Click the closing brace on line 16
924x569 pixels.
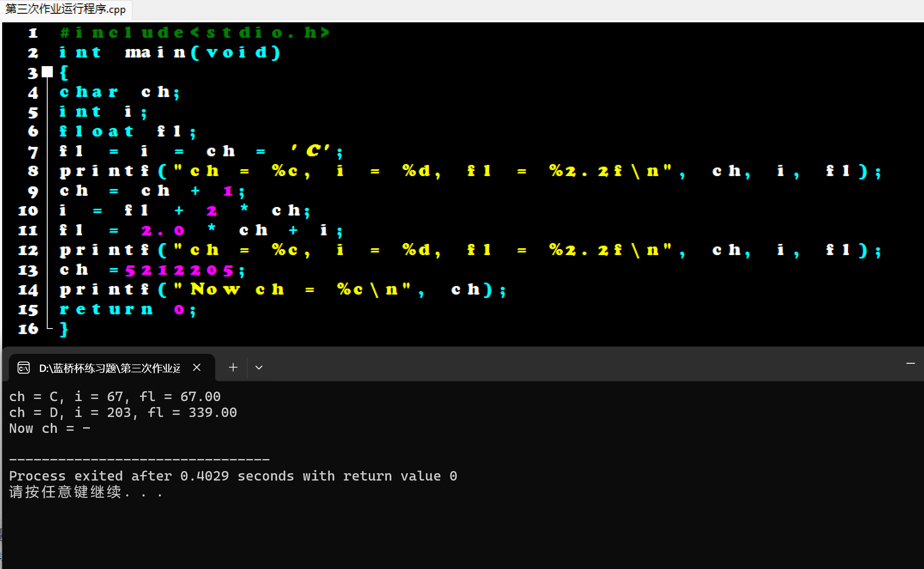[x=64, y=329]
